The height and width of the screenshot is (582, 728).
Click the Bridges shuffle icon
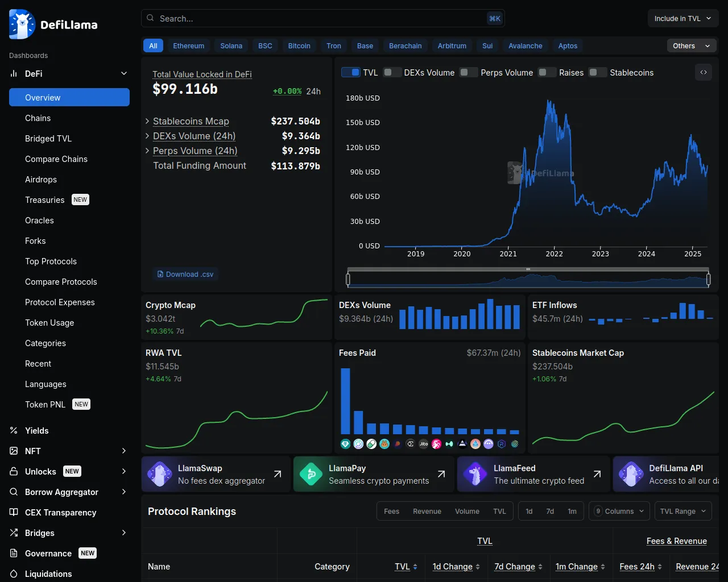click(14, 533)
